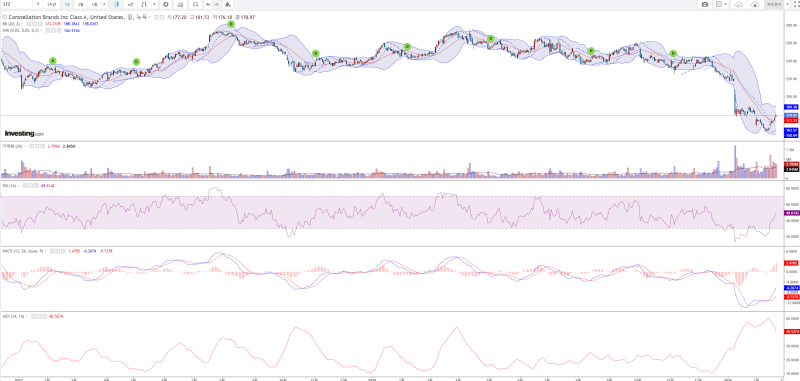Tick the checkbox before Constellation Brands title
The image size is (800, 381).
point(5,17)
